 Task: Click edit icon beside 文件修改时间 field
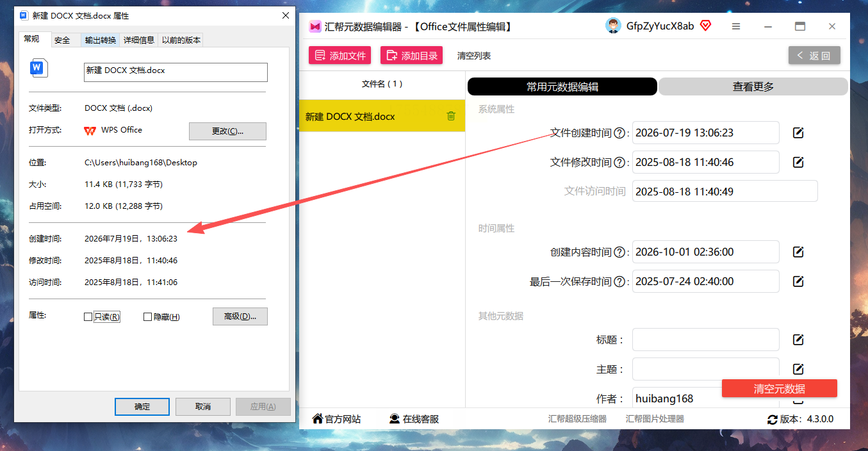(x=798, y=162)
